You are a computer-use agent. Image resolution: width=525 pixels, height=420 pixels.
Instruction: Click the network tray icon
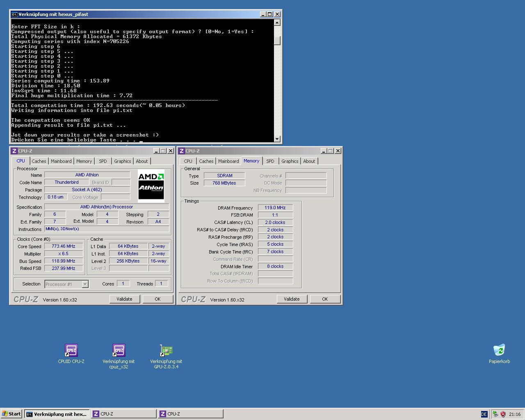coord(495,414)
